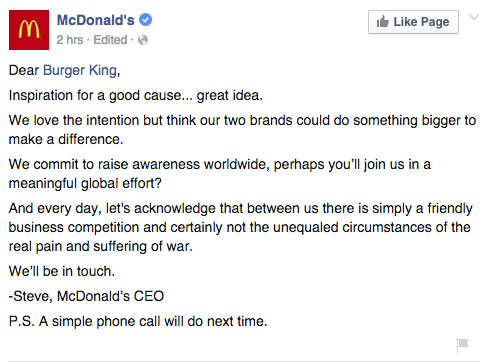
Task: Click the 'meaningful global effort?' line
Action: [x=85, y=184]
